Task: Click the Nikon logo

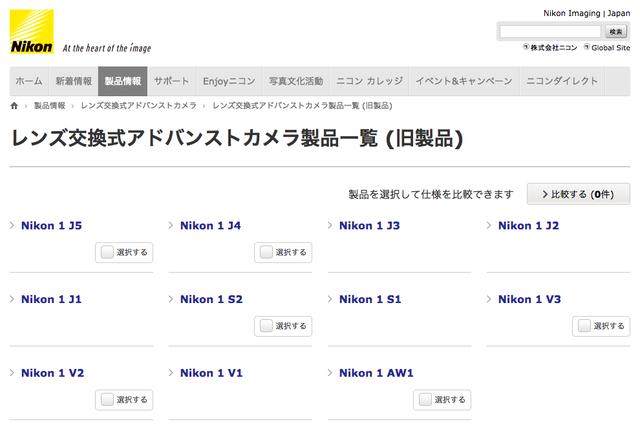Action: coord(31,31)
